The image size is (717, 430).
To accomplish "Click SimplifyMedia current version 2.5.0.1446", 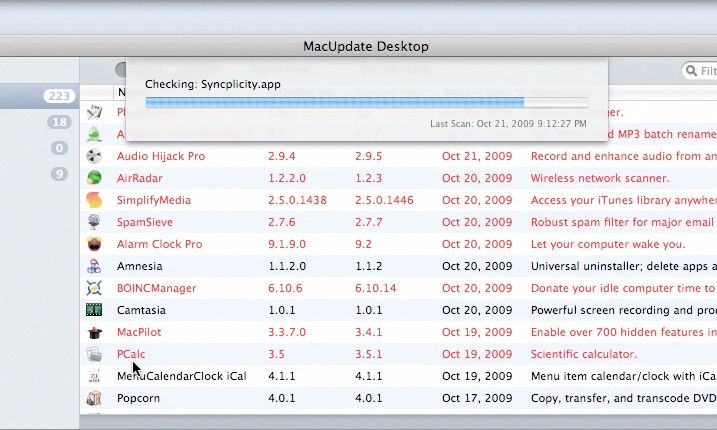I will (384, 200).
